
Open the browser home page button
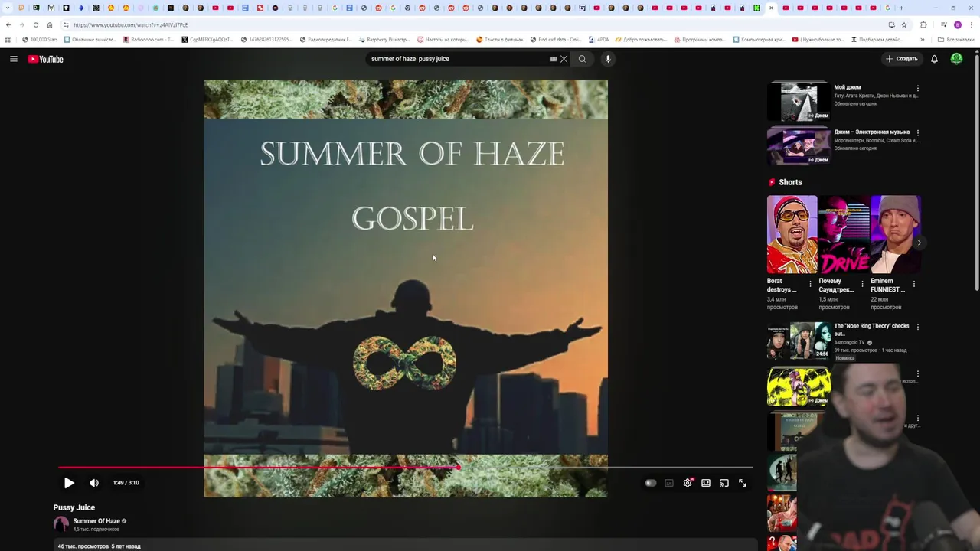tap(50, 24)
